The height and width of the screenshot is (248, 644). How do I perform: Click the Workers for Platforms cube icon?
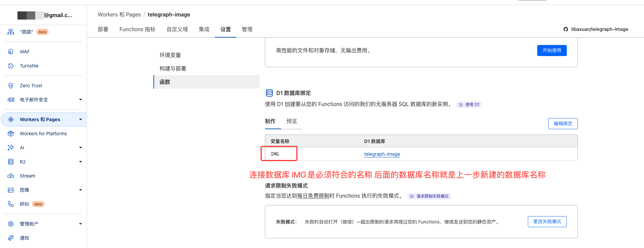point(11,134)
